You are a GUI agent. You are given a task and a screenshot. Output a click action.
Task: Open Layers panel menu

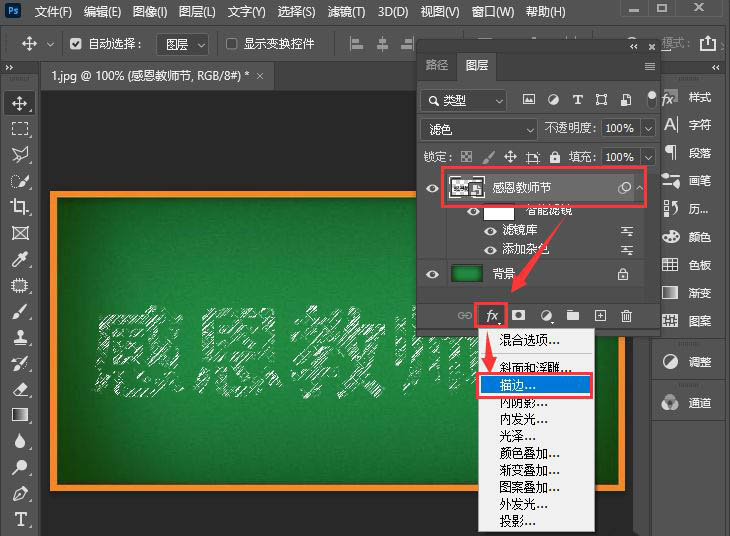(x=650, y=66)
